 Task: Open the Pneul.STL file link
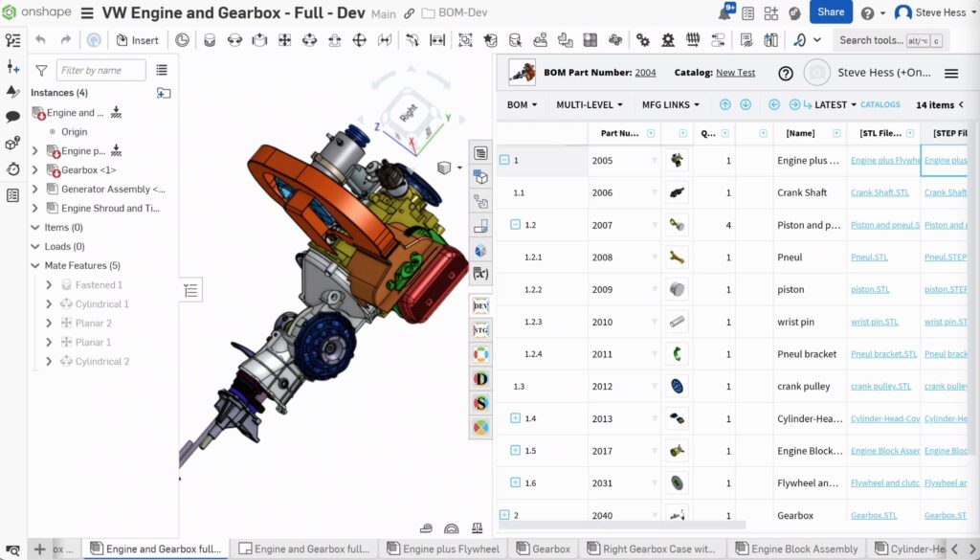pyautogui.click(x=869, y=257)
